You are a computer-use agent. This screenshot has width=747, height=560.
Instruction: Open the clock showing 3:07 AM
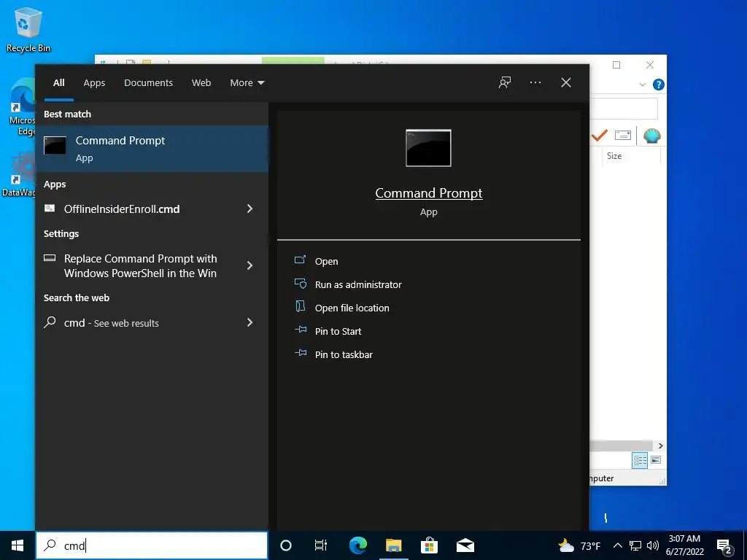[x=684, y=545]
